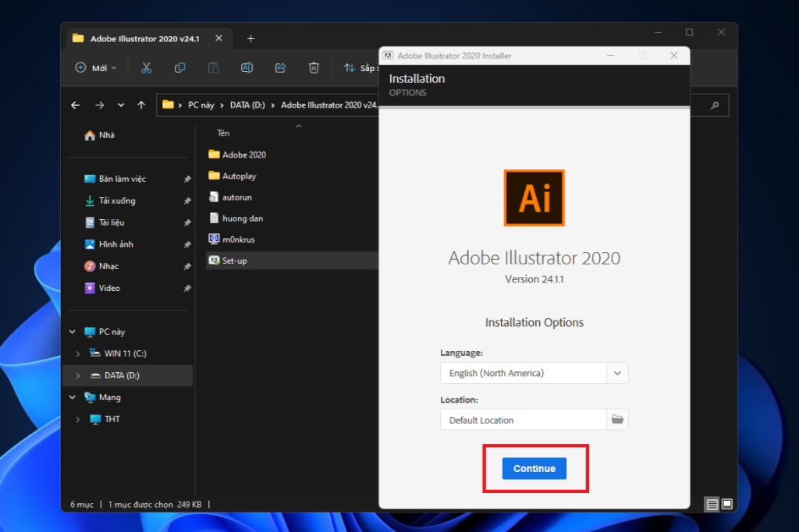Add a new Explorer tab with plus

click(x=250, y=39)
